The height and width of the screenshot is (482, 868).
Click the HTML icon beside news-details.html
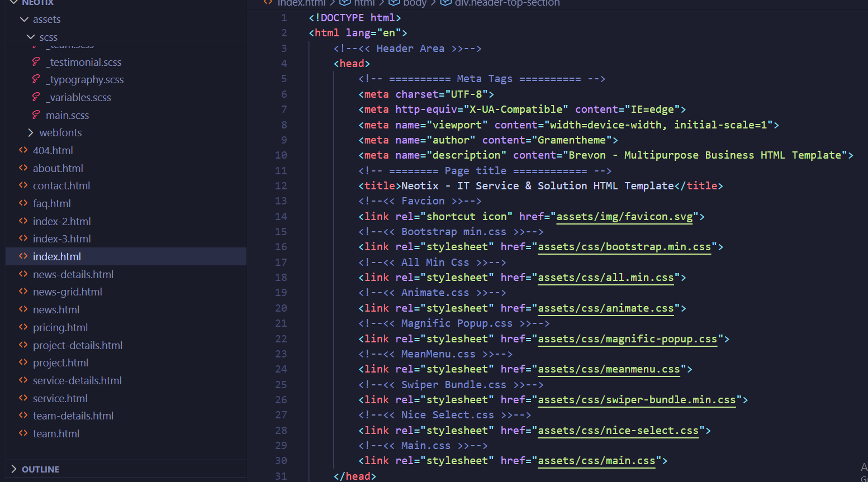[x=23, y=274]
